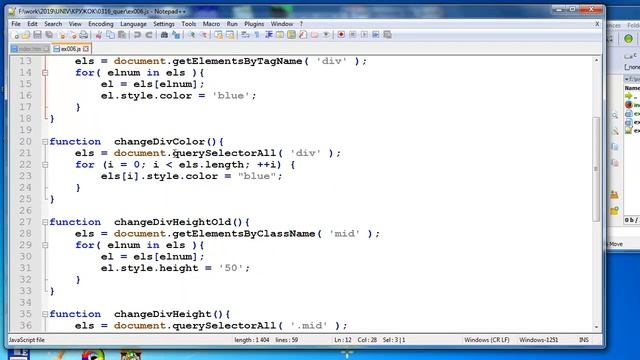The image size is (640, 360).
Task: Click the vertical scrollbar thumb
Action: pyautogui.click(x=596, y=169)
